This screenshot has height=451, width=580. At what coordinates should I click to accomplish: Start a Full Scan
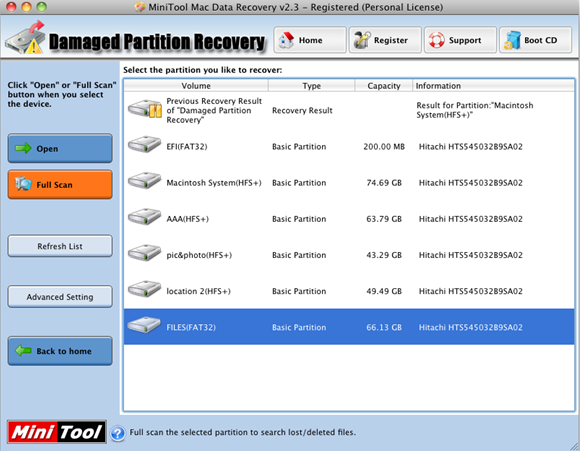point(60,185)
